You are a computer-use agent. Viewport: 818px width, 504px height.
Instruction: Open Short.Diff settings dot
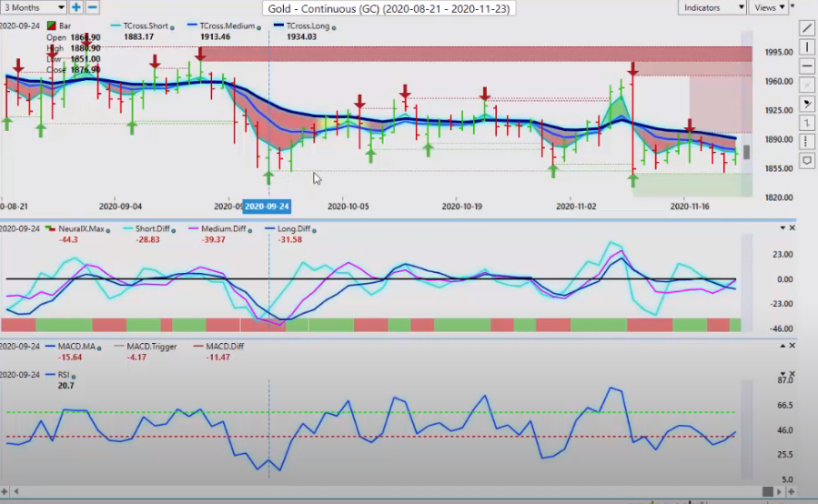(x=173, y=230)
